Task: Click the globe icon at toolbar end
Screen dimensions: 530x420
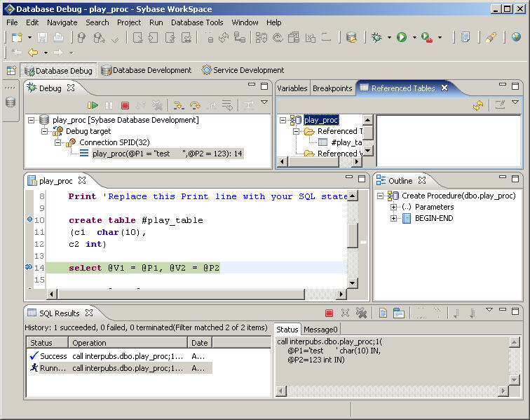Action: click(x=516, y=36)
